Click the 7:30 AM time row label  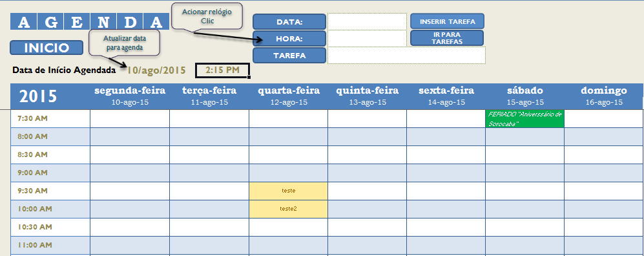coord(50,118)
